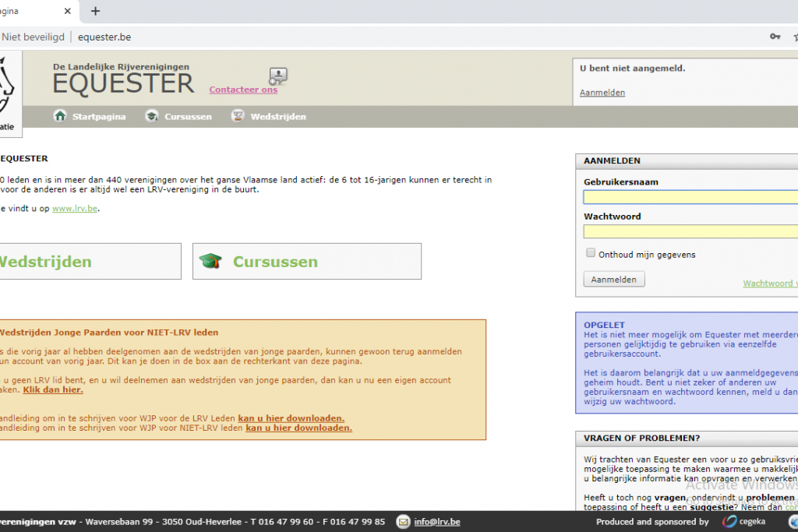Open the large Cursussen tile
Image resolution: width=798 pixels, height=532 pixels.
point(307,262)
